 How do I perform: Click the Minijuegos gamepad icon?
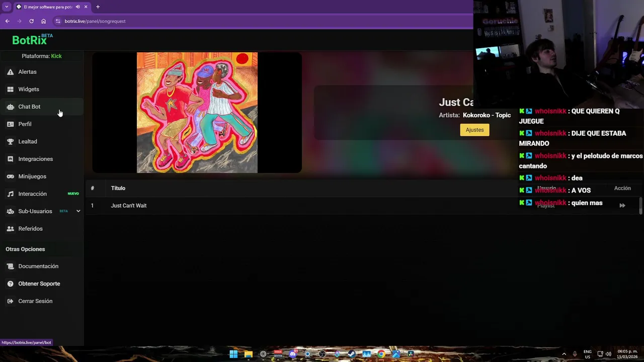(10, 176)
